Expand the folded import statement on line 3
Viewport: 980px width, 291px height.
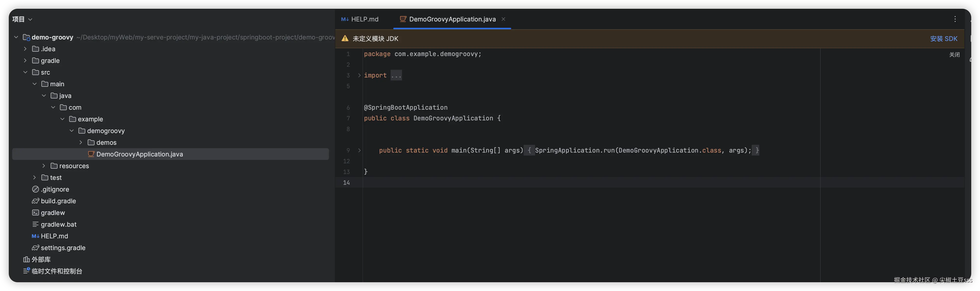[359, 75]
